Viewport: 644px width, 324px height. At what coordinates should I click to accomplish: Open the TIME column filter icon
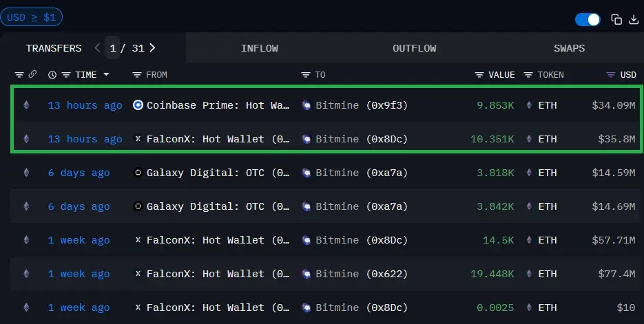pyautogui.click(x=66, y=75)
